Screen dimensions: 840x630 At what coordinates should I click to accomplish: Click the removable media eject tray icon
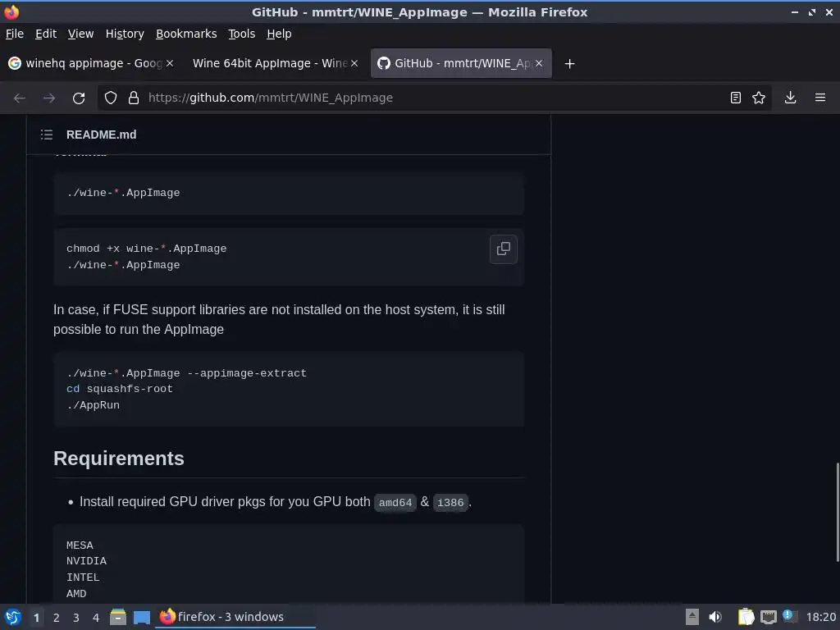point(692,617)
